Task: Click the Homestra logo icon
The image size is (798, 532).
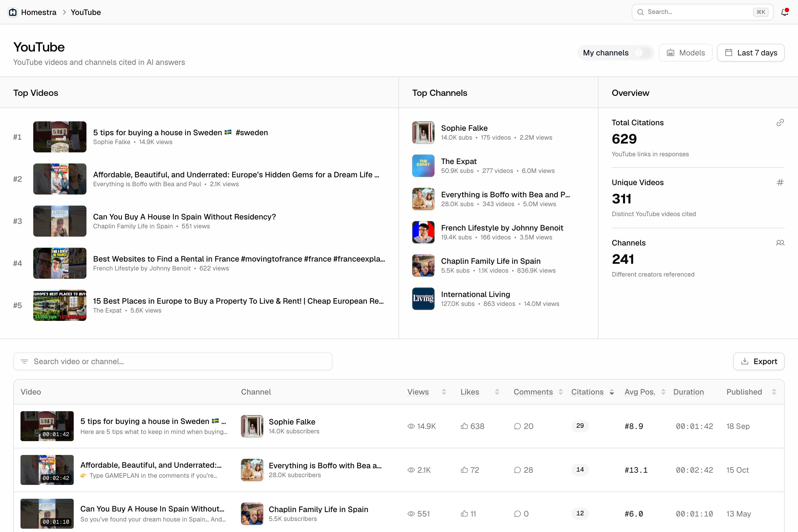Action: point(13,12)
